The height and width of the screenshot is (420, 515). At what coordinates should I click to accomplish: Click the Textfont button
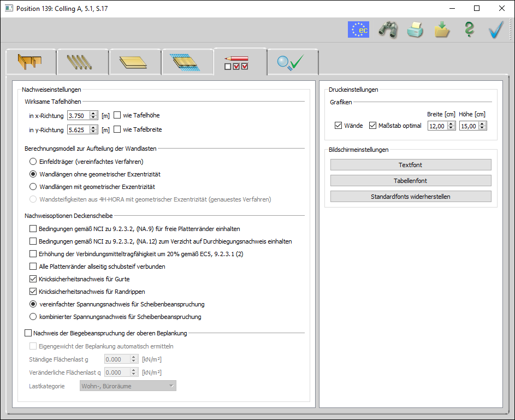[411, 165]
